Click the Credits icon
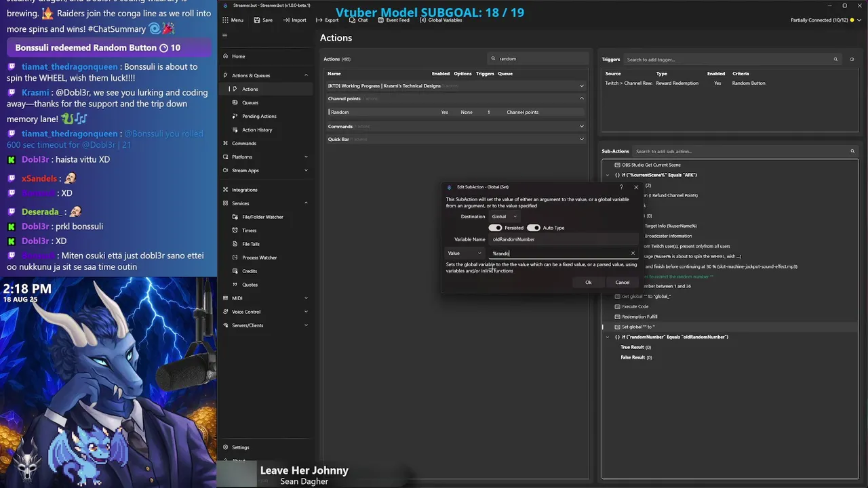 (x=235, y=271)
